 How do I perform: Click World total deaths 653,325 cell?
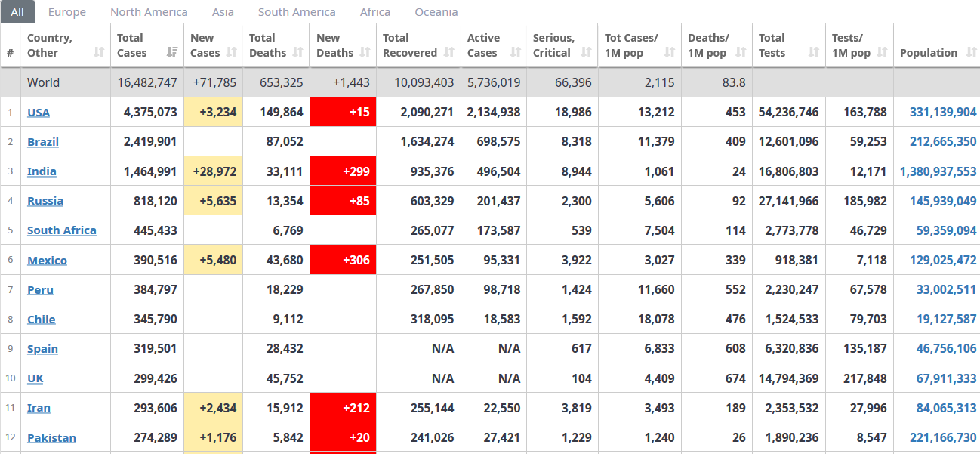[276, 83]
